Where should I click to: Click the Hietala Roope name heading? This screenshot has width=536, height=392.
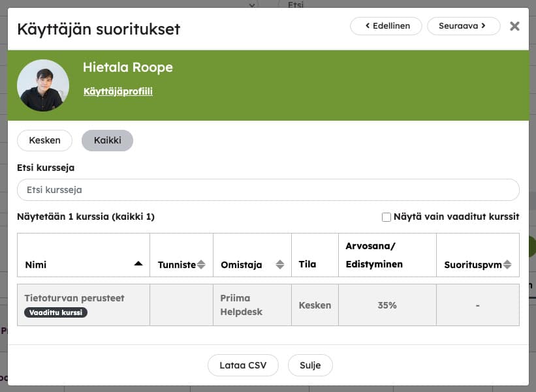tap(128, 67)
